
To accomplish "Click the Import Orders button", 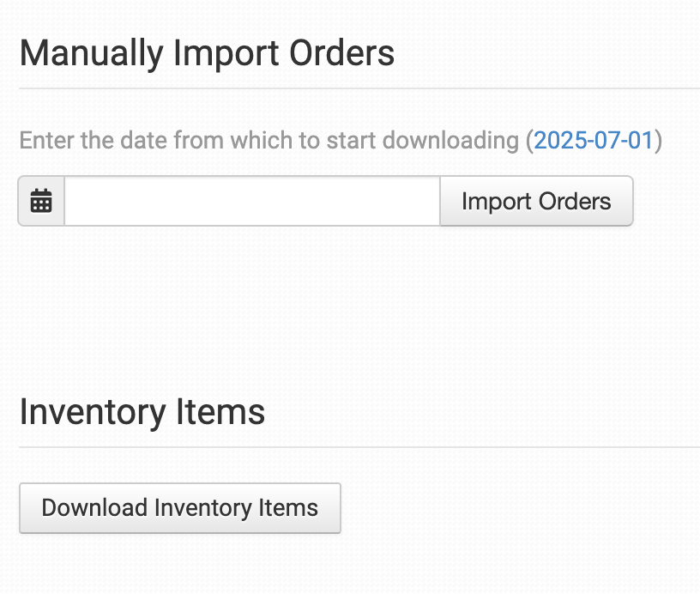I will (536, 201).
